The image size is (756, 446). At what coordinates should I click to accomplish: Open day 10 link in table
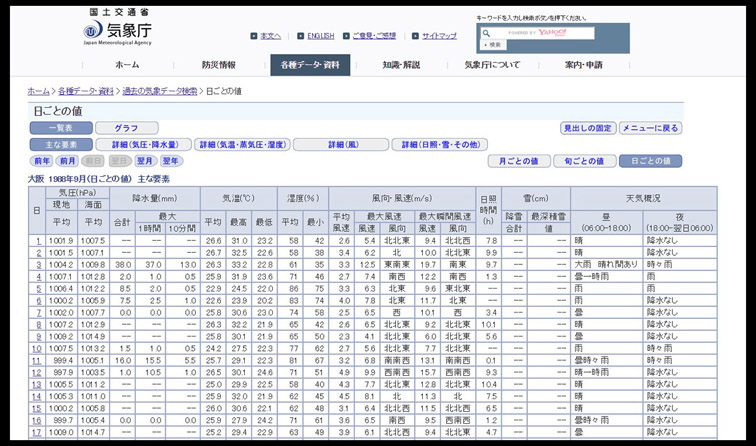37,349
